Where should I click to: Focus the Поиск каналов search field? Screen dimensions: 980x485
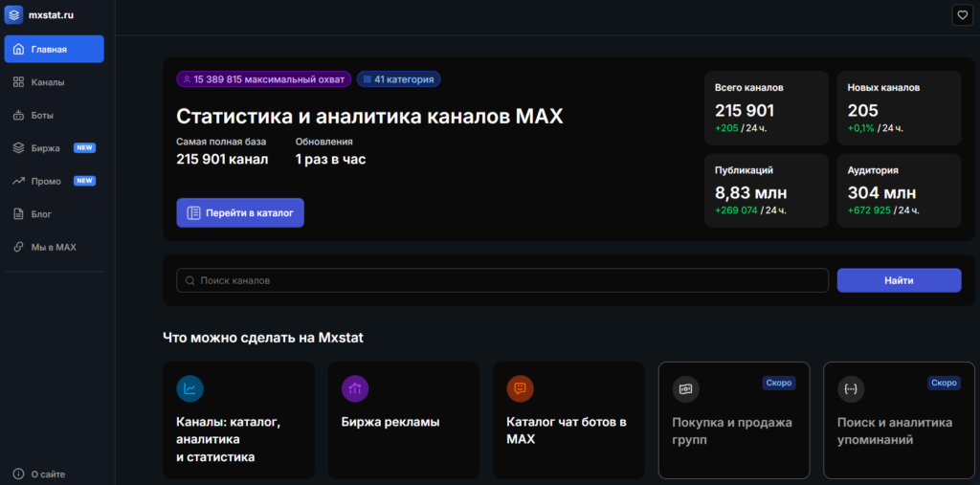[502, 280]
